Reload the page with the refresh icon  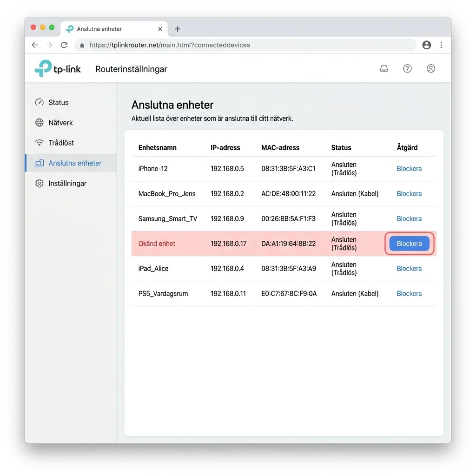click(64, 45)
